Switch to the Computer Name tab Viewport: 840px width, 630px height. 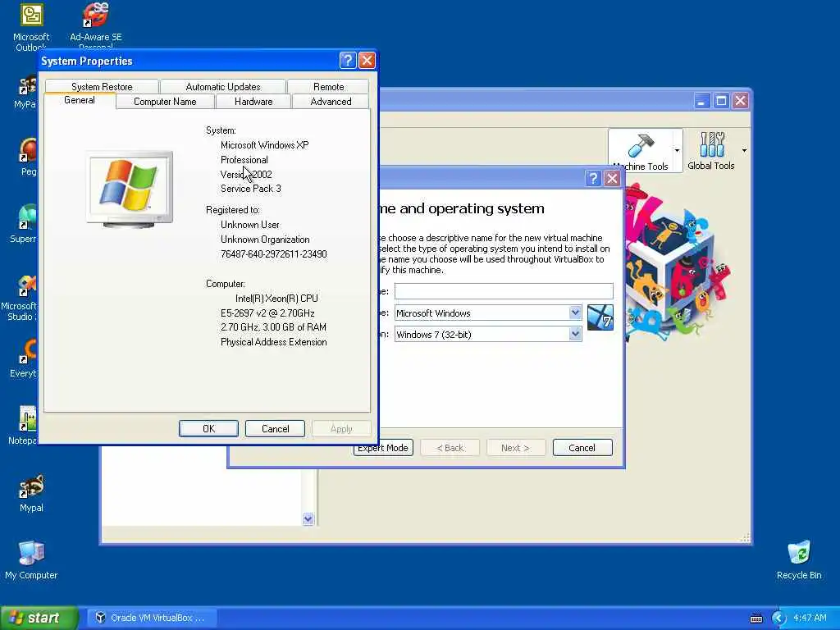tap(165, 101)
